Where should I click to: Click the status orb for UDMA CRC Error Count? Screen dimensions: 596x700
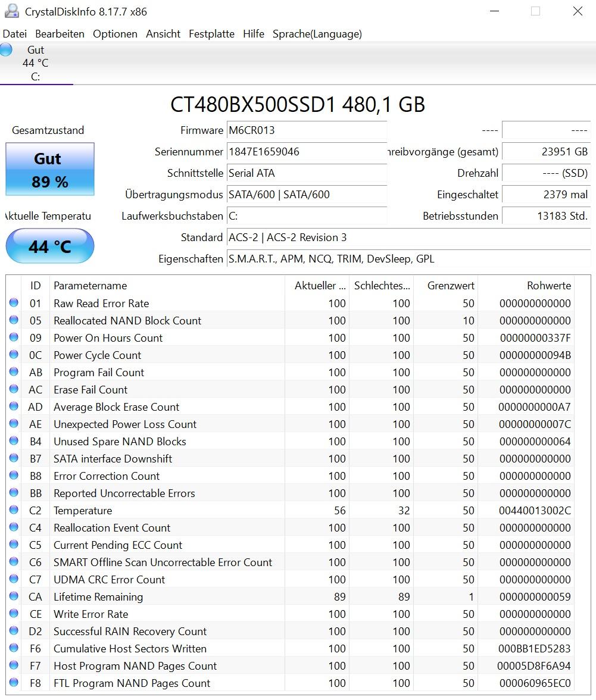[14, 579]
